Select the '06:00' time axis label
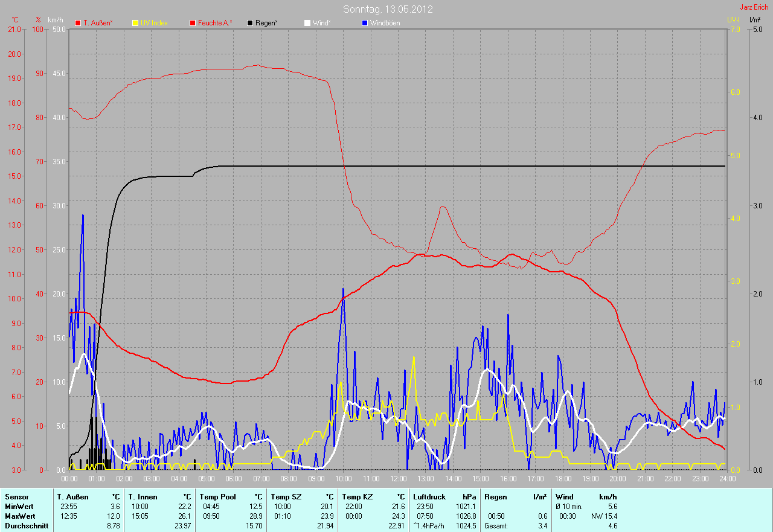This screenshot has height=532, width=773. 234,479
